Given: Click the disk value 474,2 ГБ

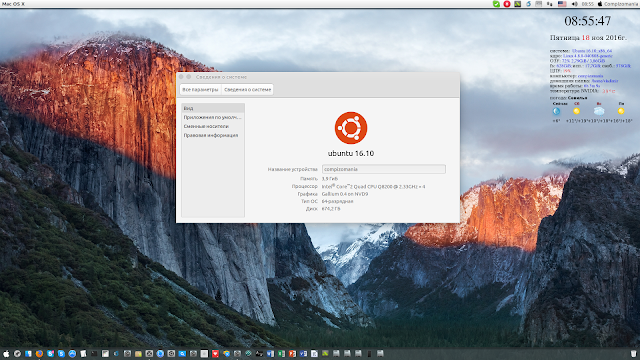Looking at the screenshot, I should [331, 209].
